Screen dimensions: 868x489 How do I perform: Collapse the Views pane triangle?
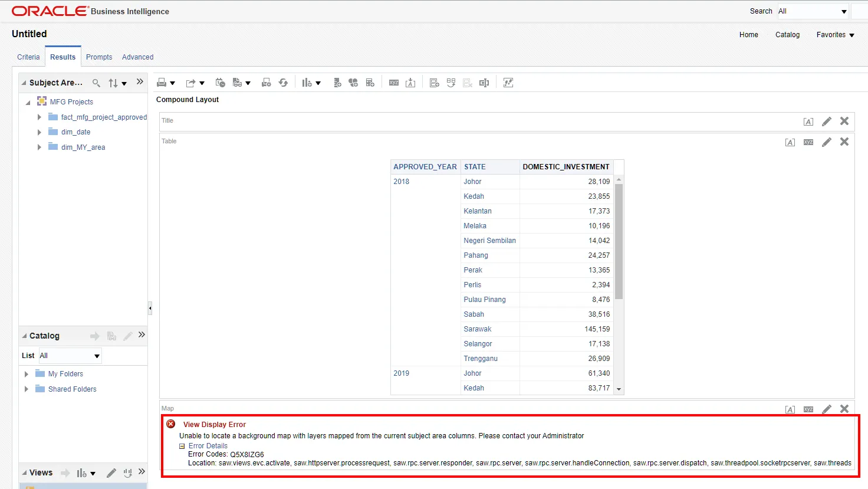click(24, 473)
